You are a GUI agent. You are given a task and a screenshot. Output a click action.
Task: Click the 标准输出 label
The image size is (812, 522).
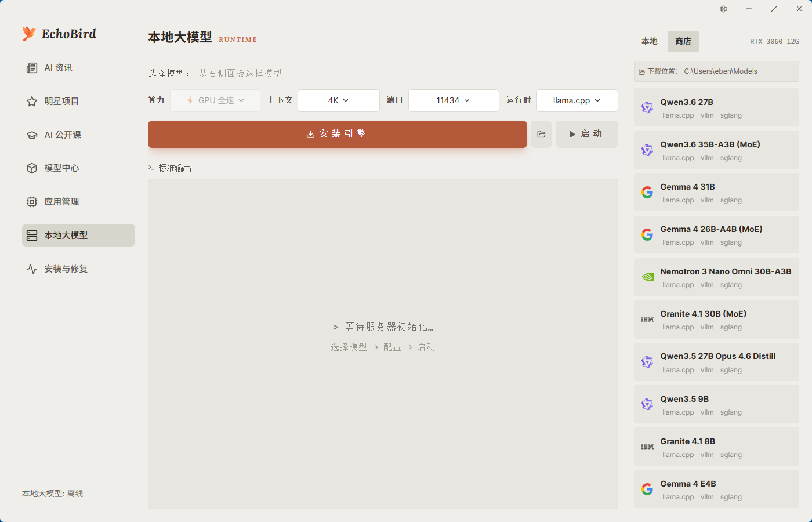tap(175, 168)
